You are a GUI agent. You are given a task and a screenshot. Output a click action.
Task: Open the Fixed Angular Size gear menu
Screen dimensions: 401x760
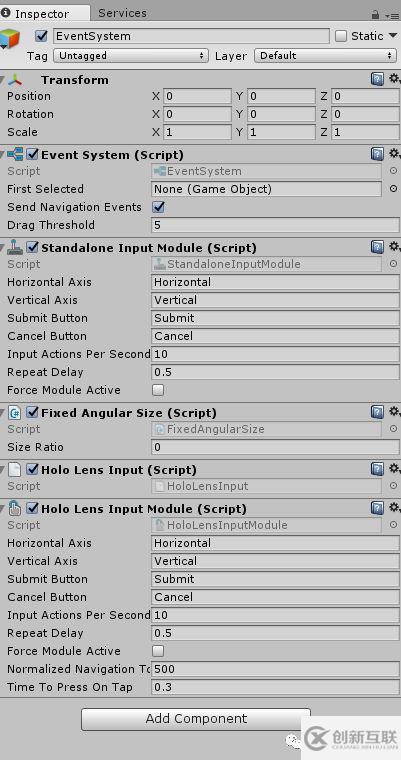394,412
